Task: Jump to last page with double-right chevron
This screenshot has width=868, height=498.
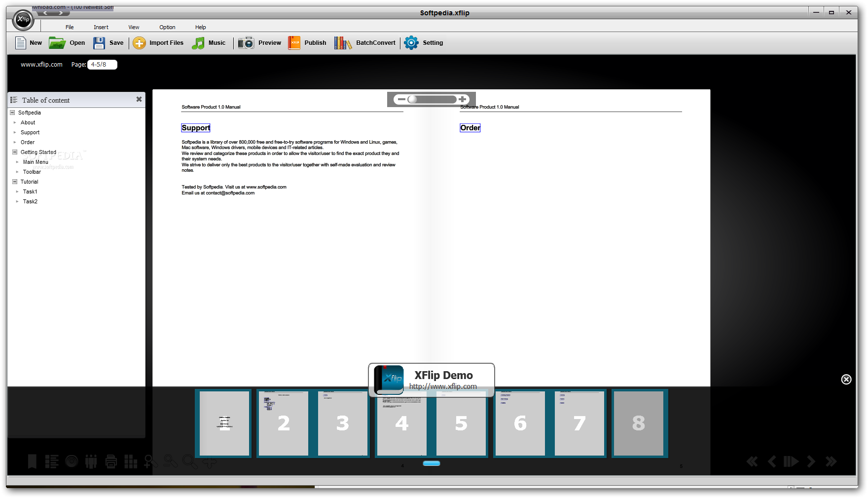Action: pyautogui.click(x=831, y=461)
